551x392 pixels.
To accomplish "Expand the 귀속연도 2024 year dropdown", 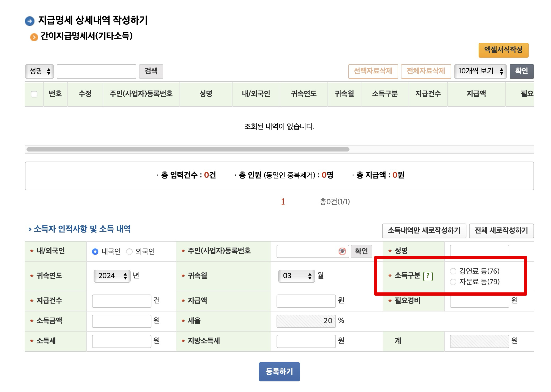I will pyautogui.click(x=112, y=276).
